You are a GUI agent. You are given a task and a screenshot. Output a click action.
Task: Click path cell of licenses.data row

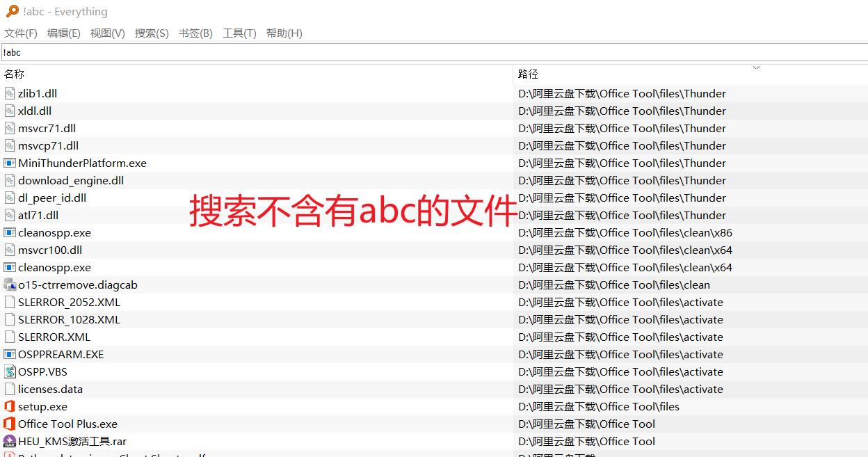[x=620, y=389]
